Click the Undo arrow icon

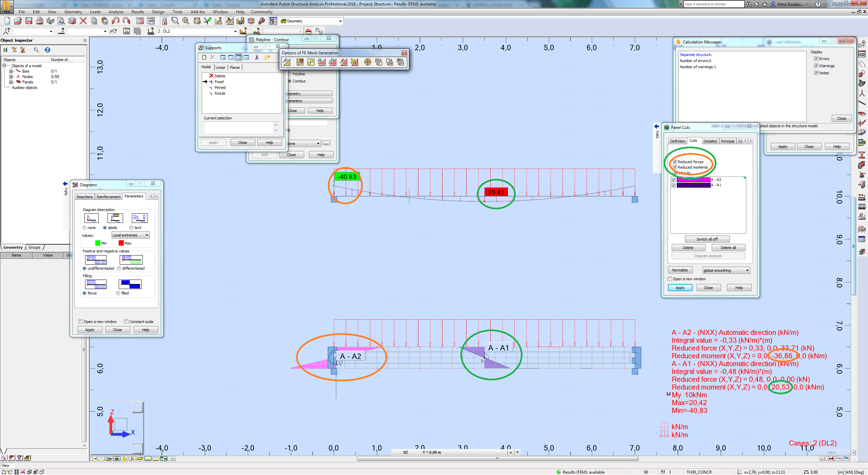[x=115, y=21]
